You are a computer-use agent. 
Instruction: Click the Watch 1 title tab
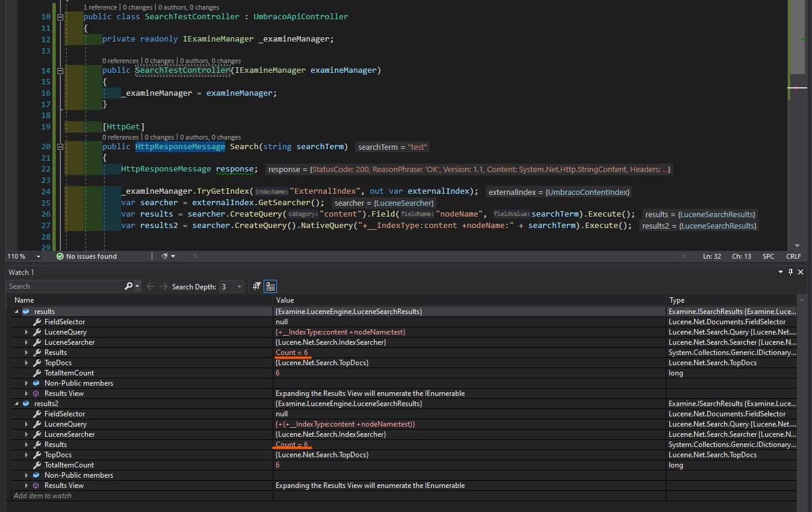(x=22, y=273)
